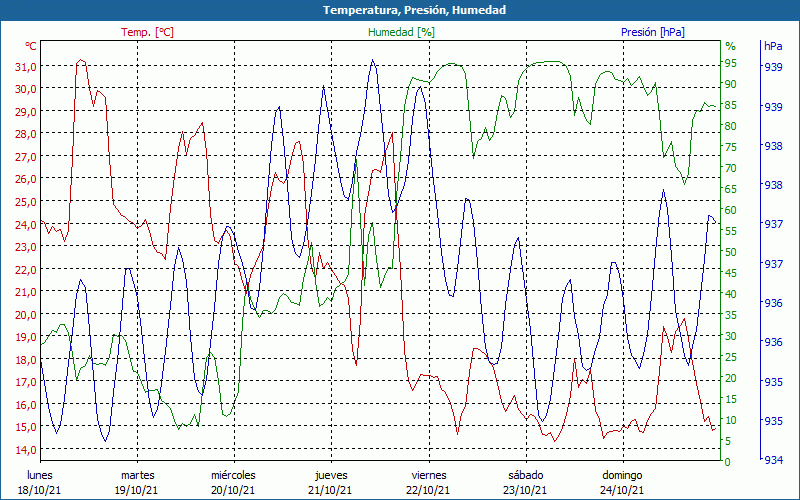Viewport: 800px width, 500px height.
Task: Pick the '24,0' temperature axis tick
Action: [x=26, y=224]
